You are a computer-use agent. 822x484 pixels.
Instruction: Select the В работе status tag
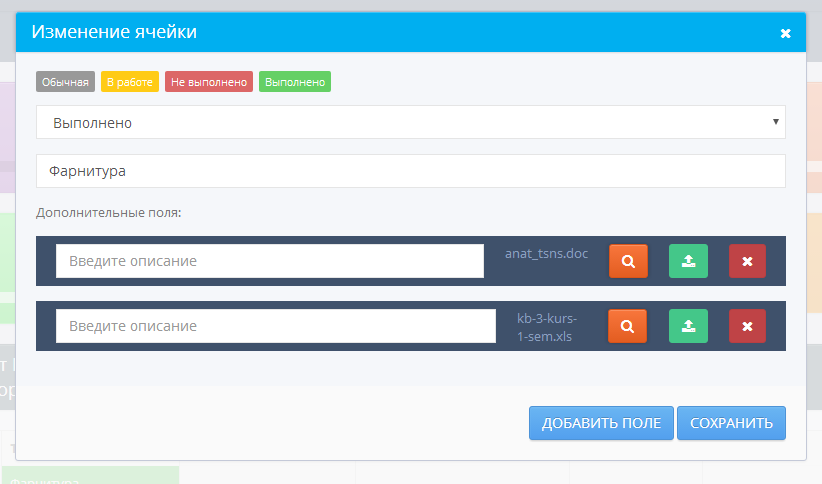129,82
